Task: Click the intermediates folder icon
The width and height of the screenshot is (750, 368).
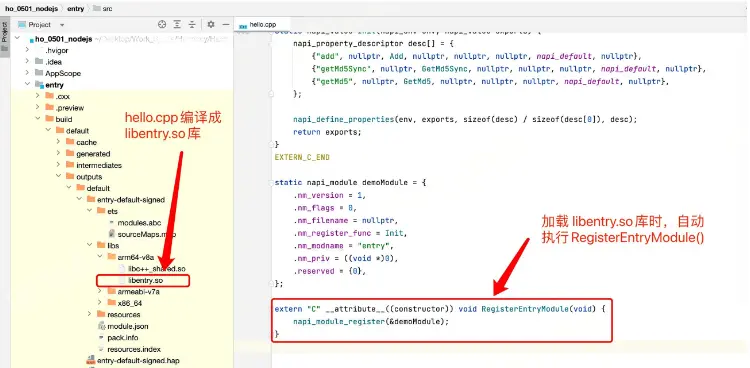Action: (69, 165)
